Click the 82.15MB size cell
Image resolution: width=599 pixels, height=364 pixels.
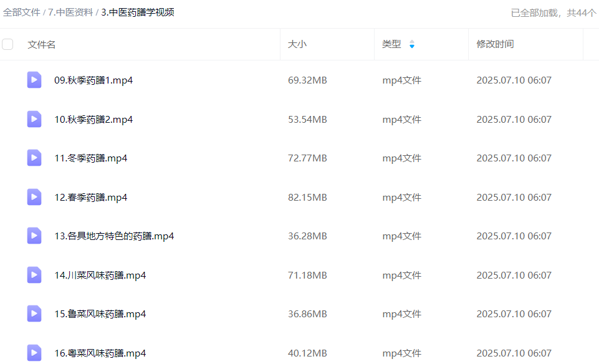307,197
